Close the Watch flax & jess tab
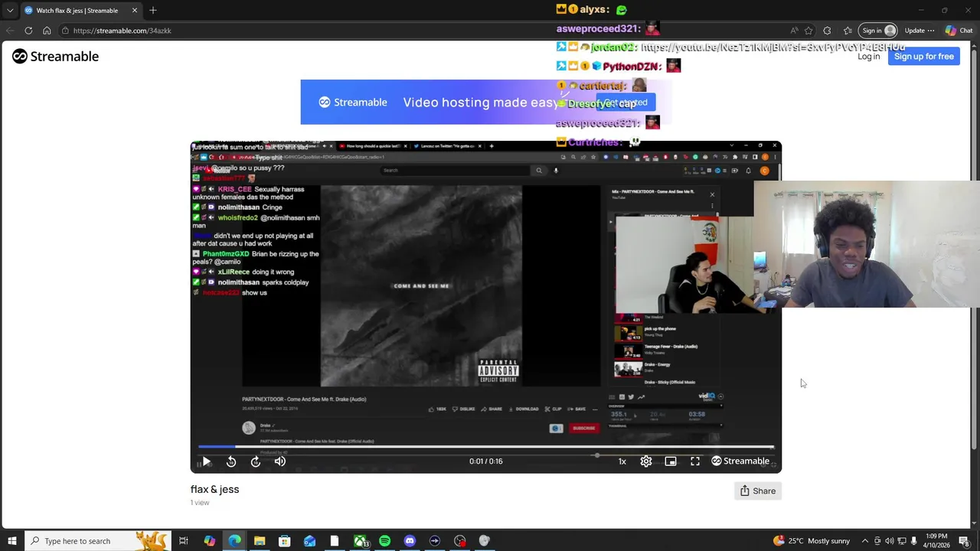980x551 pixels. click(135, 11)
